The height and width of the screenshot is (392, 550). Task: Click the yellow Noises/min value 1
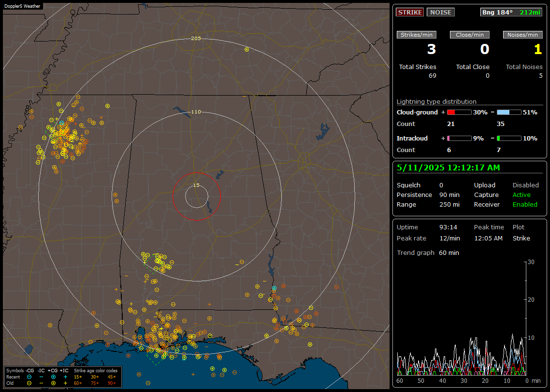pos(538,49)
